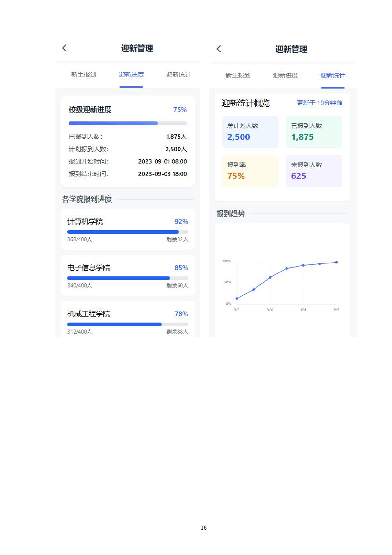Click 2023-09-01 08:00 start time value

click(162, 161)
